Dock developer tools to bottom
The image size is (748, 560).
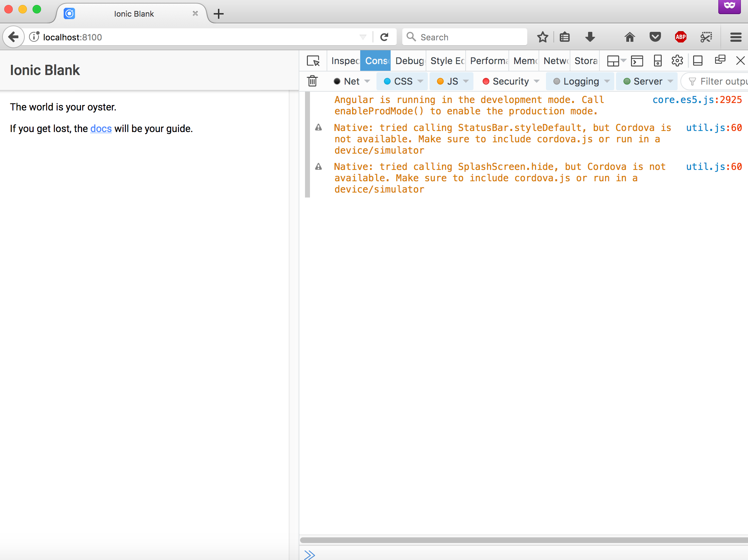point(698,61)
